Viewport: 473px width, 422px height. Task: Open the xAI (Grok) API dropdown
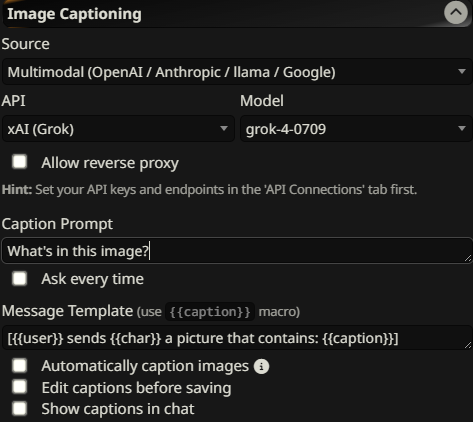click(118, 129)
